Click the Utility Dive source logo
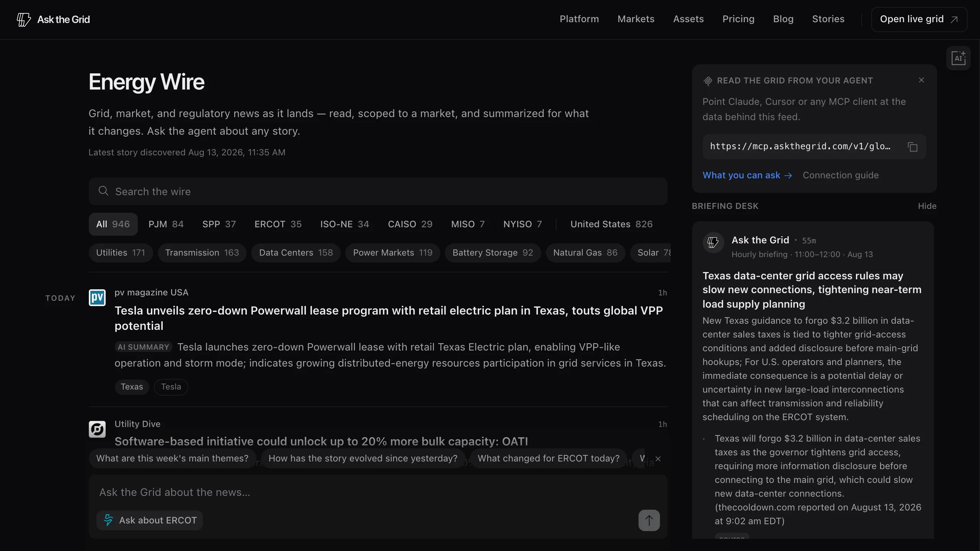The image size is (980, 551). [x=97, y=429]
